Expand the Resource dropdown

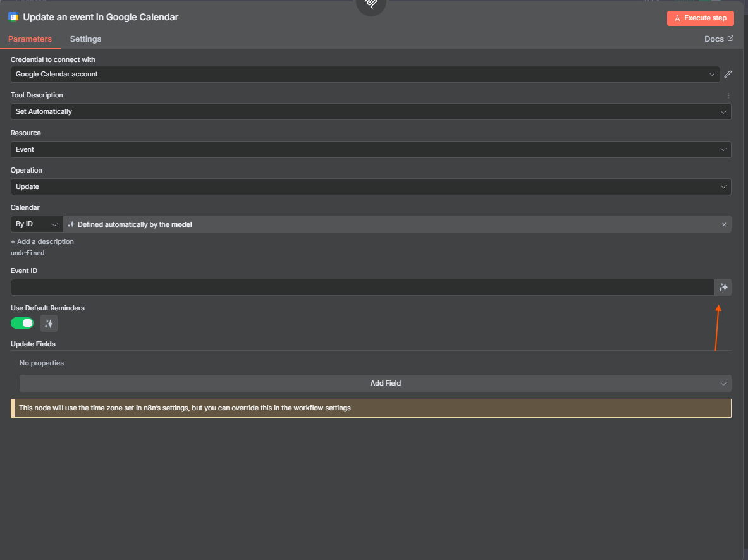pos(371,149)
